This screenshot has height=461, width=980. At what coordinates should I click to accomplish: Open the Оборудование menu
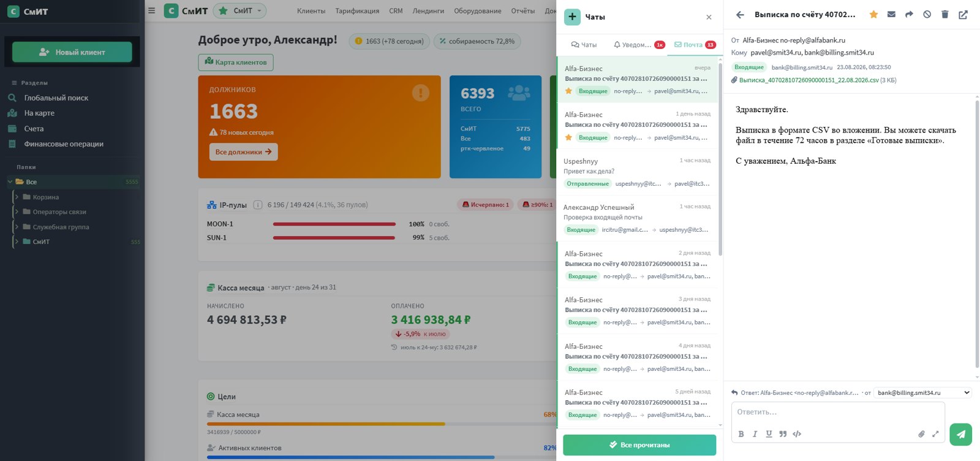pyautogui.click(x=478, y=11)
